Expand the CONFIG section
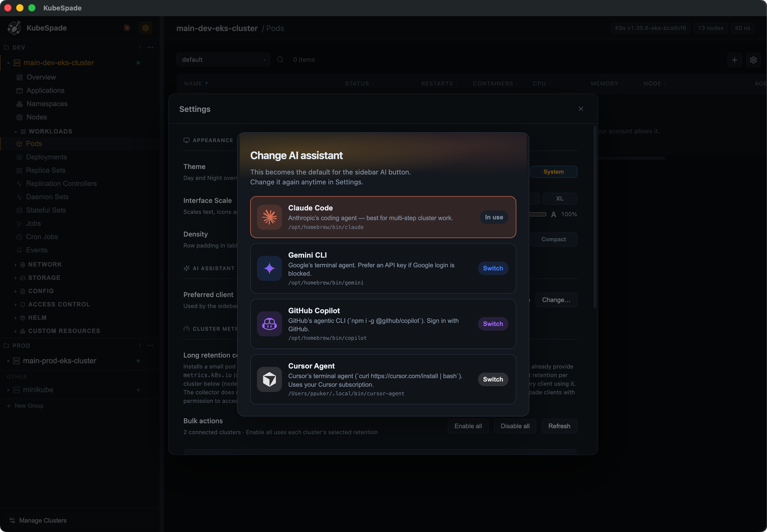The image size is (767, 532). pyautogui.click(x=16, y=291)
